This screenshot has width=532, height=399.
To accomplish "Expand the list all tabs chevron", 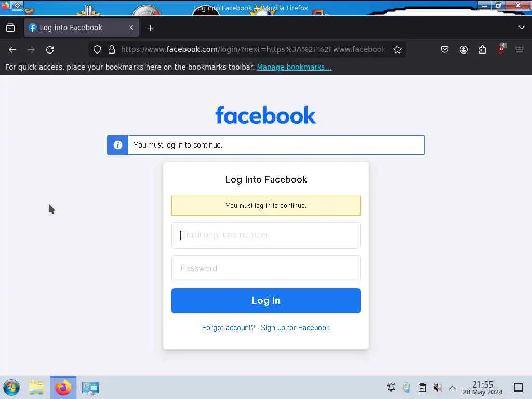I will coord(521,28).
